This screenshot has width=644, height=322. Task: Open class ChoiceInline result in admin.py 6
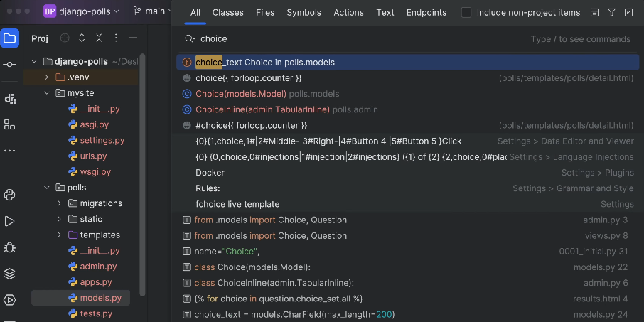(408, 283)
